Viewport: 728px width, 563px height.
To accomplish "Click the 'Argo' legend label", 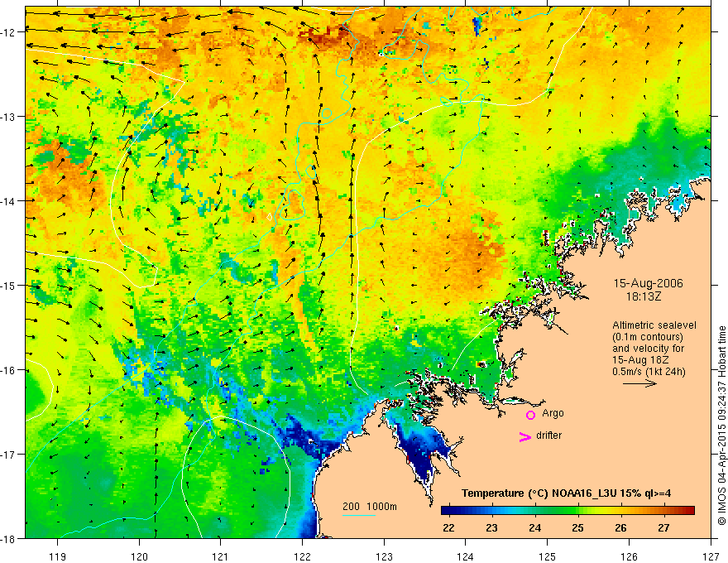I will click(553, 413).
